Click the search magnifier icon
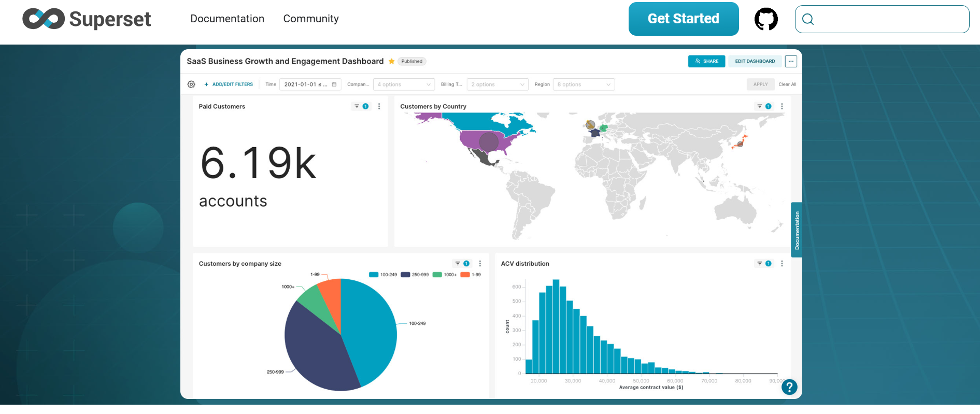 click(808, 19)
